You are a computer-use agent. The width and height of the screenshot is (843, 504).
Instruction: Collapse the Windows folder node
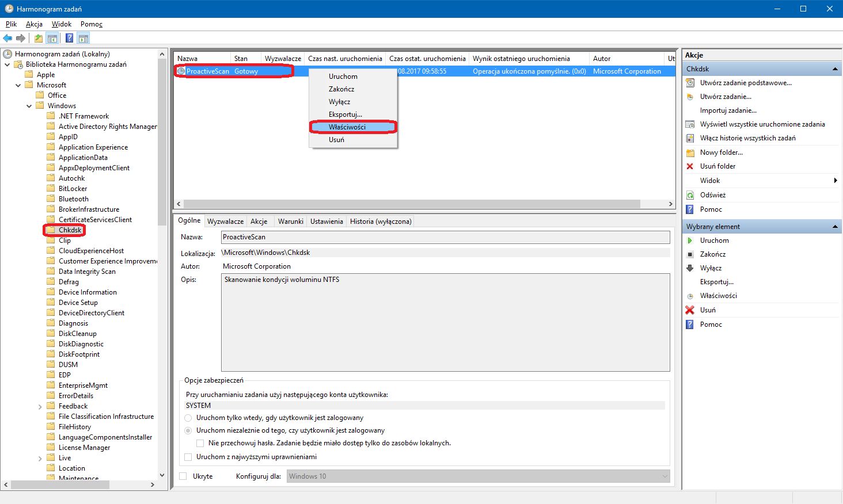coord(29,106)
